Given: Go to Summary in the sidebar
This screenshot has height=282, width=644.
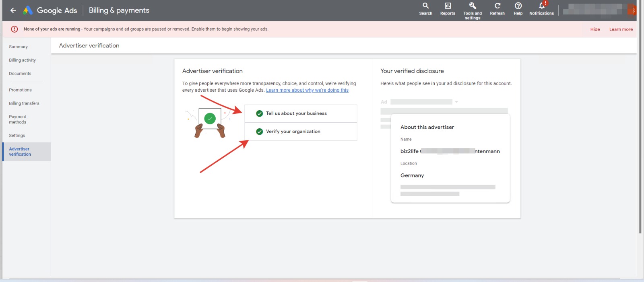Looking at the screenshot, I should point(19,47).
